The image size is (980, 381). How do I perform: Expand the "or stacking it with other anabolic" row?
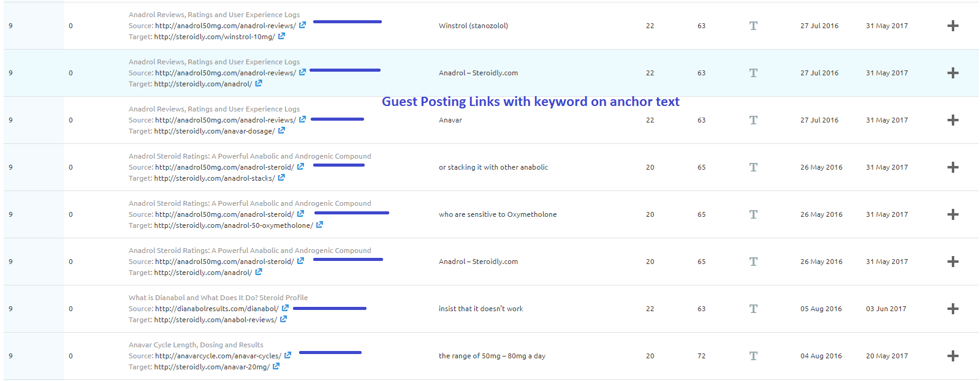pyautogui.click(x=953, y=167)
